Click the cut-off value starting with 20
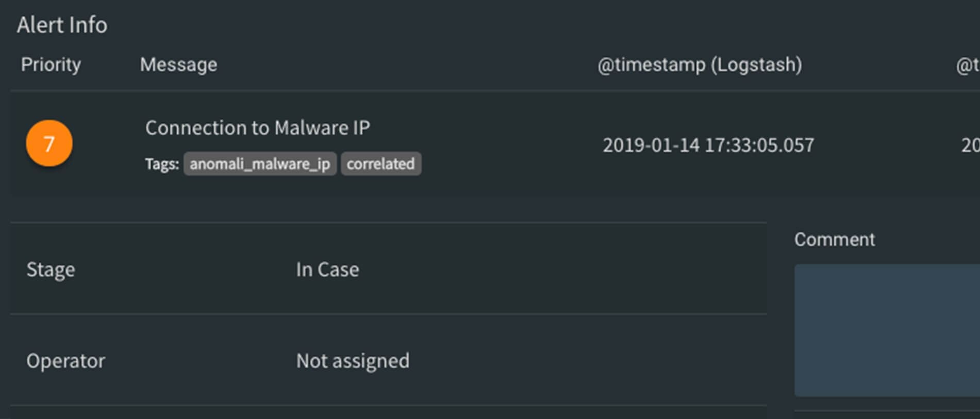 [x=970, y=146]
